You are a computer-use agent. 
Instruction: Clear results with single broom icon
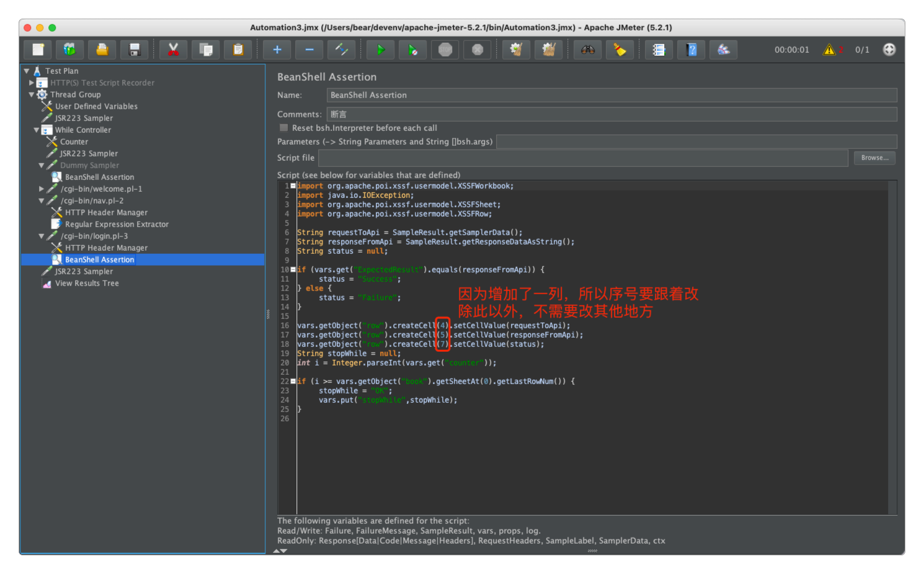(x=516, y=50)
